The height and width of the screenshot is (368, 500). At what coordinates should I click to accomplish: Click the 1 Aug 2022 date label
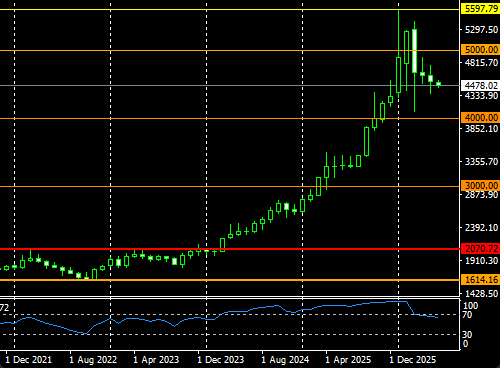click(93, 360)
